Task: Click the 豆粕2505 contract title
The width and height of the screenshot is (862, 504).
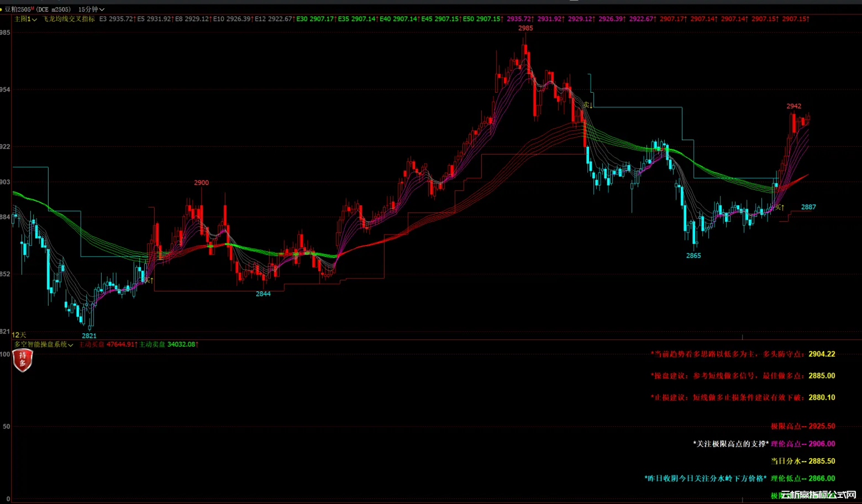Action: click(18, 9)
